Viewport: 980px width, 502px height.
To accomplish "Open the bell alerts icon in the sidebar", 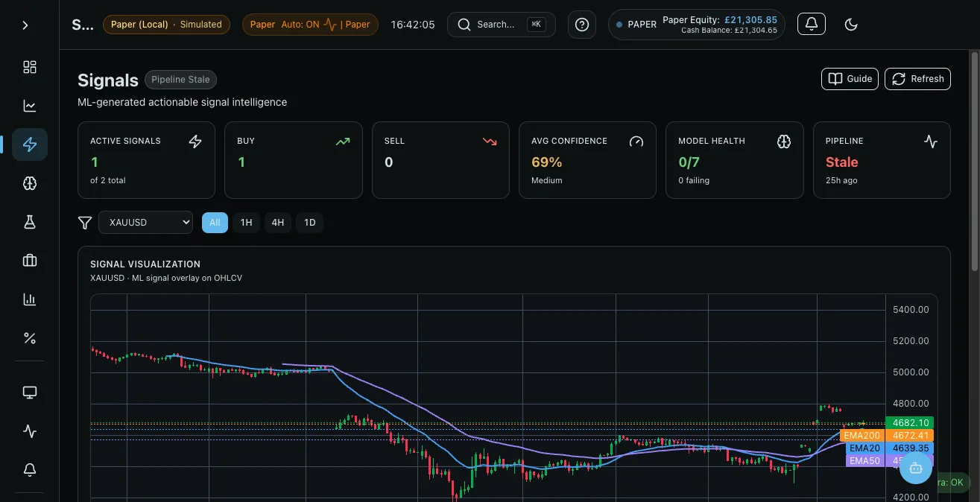I will 30,470.
